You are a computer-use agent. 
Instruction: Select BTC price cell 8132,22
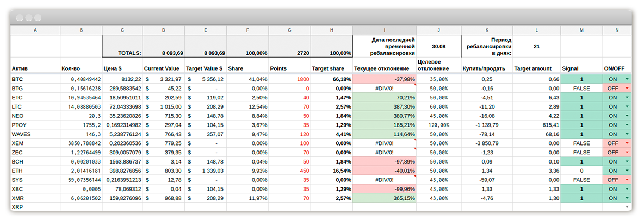point(122,79)
